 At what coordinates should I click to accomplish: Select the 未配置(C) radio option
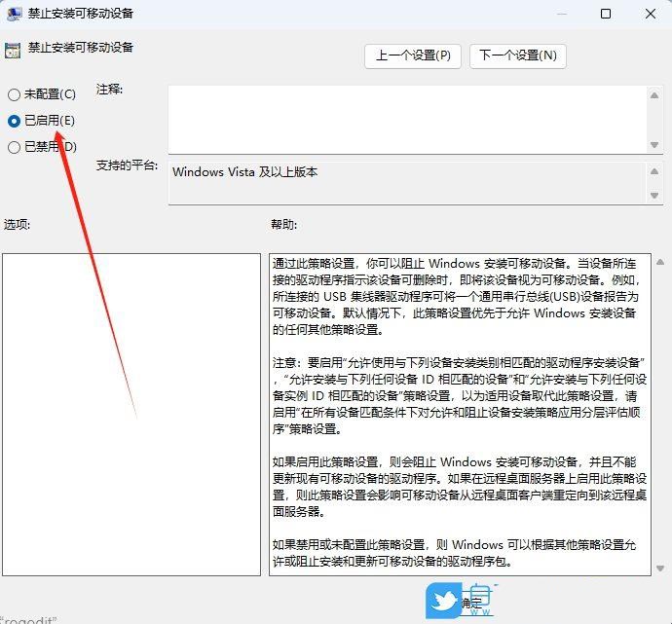click(14, 94)
